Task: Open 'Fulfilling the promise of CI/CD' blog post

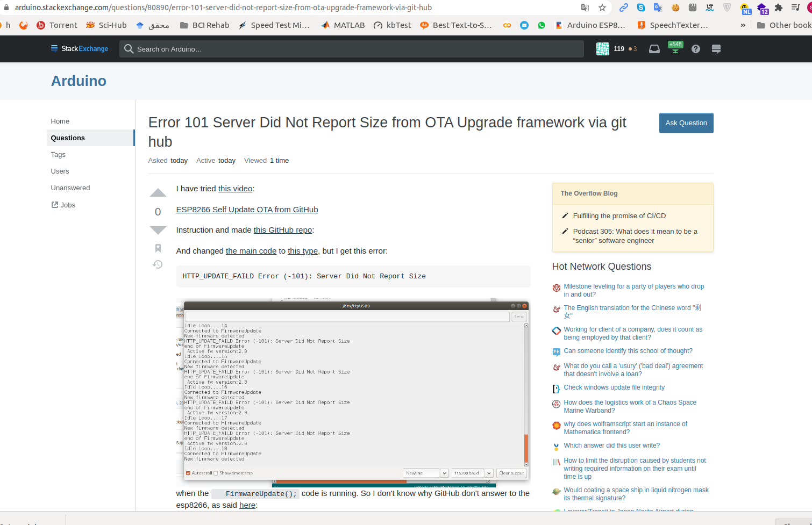Action: (619, 216)
